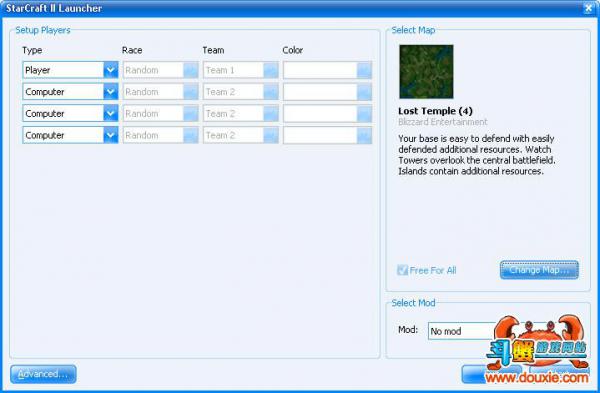Expand the second row Computer type dropdown

click(x=70, y=92)
